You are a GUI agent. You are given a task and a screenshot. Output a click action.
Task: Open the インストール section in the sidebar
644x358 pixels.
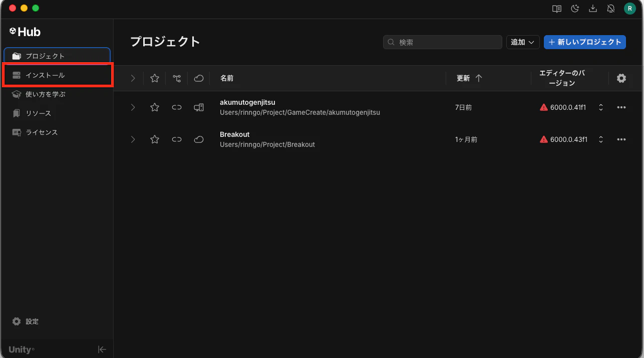click(x=57, y=75)
